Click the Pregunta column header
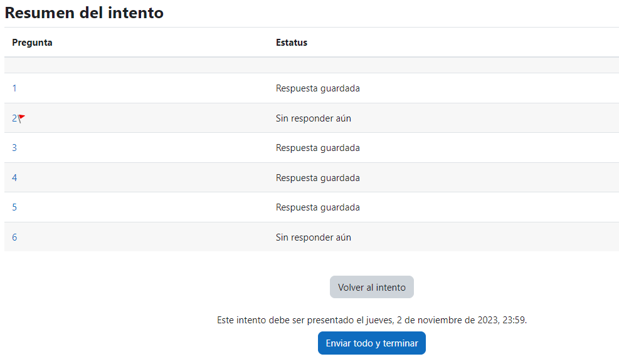 [32, 43]
